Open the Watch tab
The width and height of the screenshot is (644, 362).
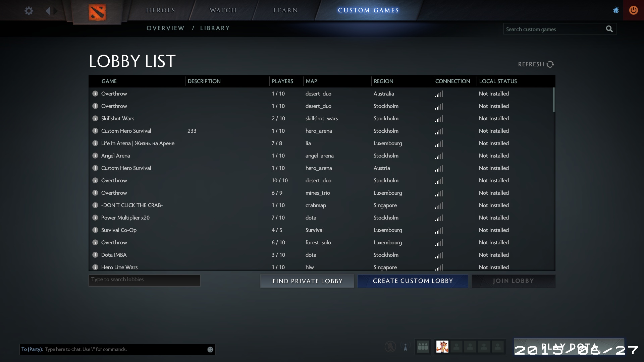pos(223,10)
